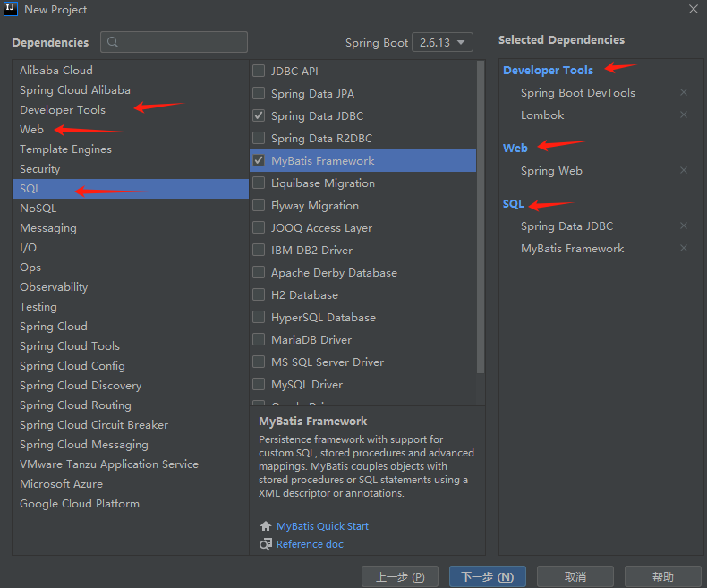The height and width of the screenshot is (588, 707).
Task: Select the Security category
Action: click(131, 169)
